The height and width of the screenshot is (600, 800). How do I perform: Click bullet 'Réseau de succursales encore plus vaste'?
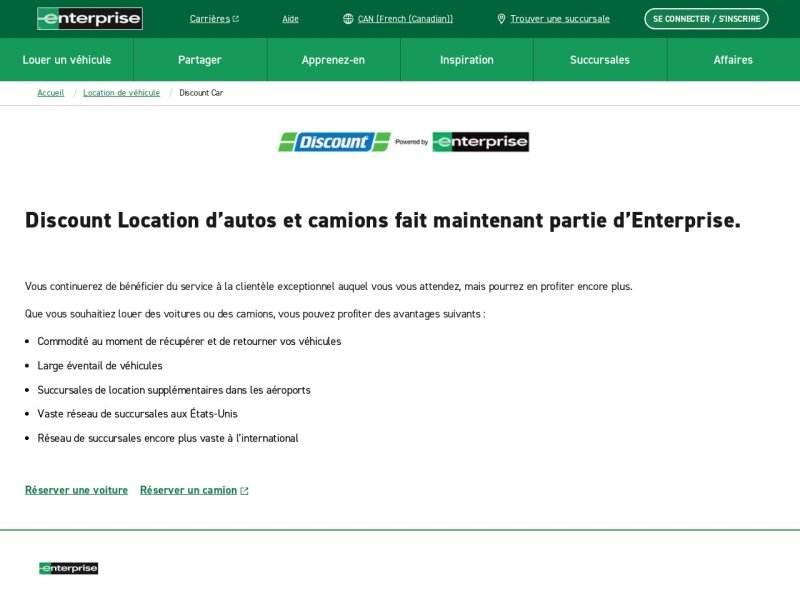pyautogui.click(x=168, y=438)
